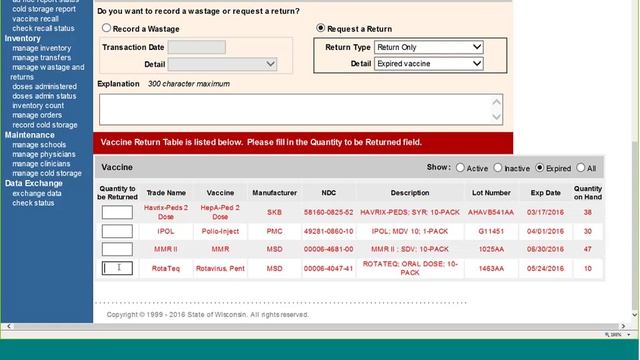Image resolution: width=640 pixels, height=360 pixels.
Task: Open check status link under Data Exchange
Action: (33, 203)
